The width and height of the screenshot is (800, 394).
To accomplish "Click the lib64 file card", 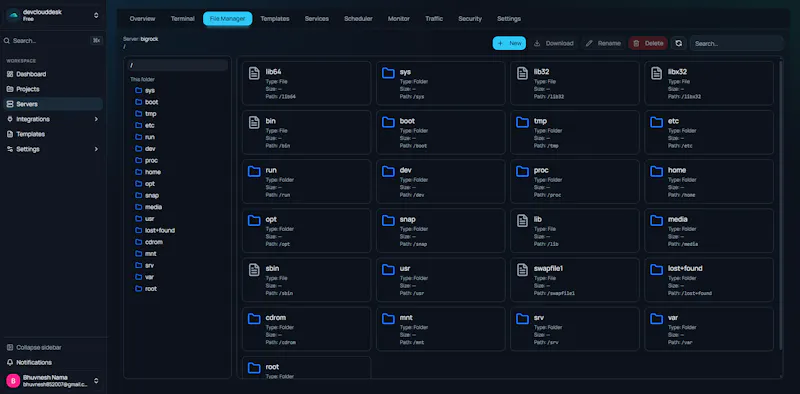I will click(307, 83).
